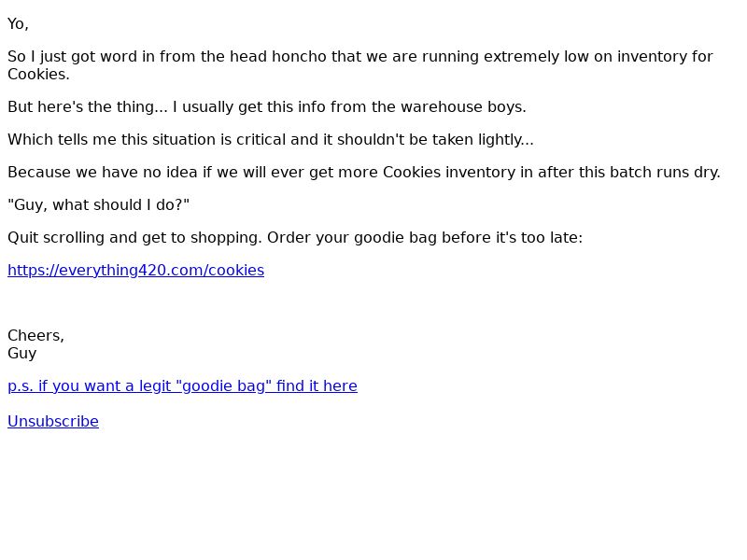The width and height of the screenshot is (747, 560).
Task: Click the quoted line "Guy, what should I do?"
Action: point(99,204)
